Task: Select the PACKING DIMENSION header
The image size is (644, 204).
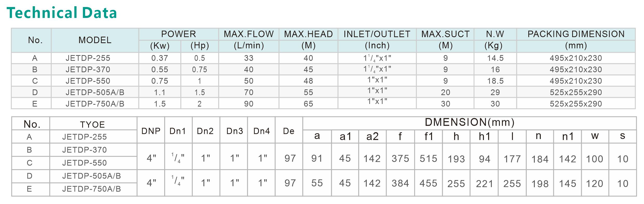Action: [x=576, y=34]
